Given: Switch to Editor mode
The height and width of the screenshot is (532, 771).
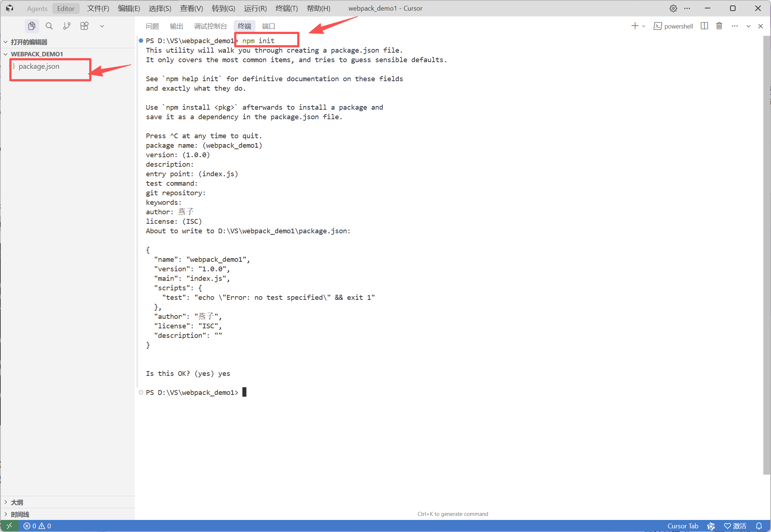Looking at the screenshot, I should point(65,8).
